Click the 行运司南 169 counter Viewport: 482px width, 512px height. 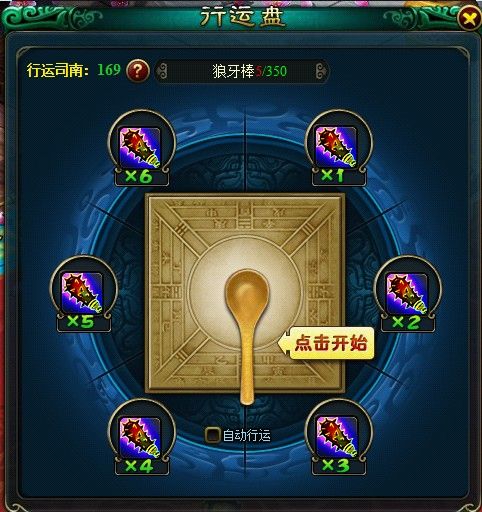pyautogui.click(x=73, y=70)
